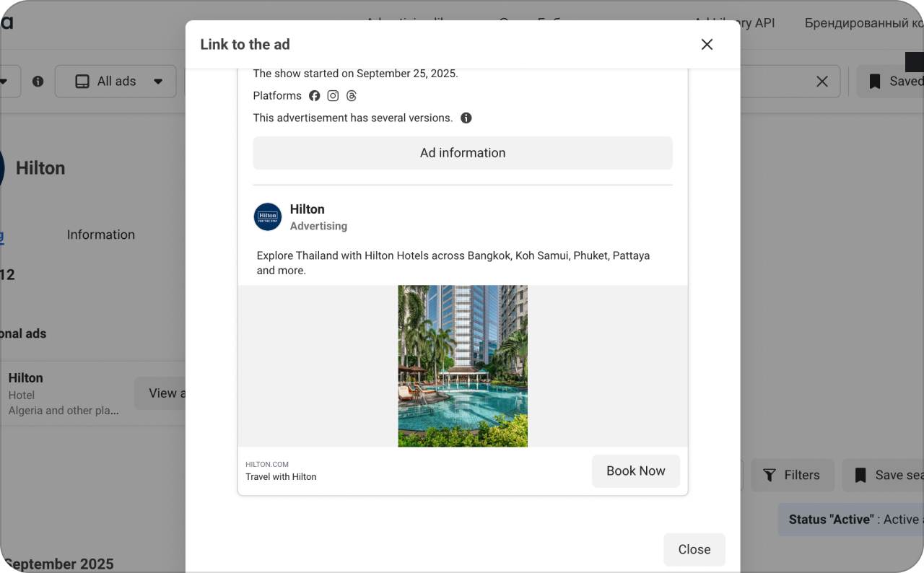Click the Instagram platform icon

tap(333, 95)
